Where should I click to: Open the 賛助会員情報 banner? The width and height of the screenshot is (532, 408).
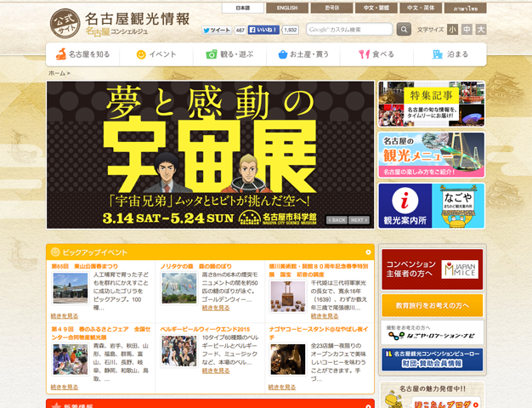433,360
